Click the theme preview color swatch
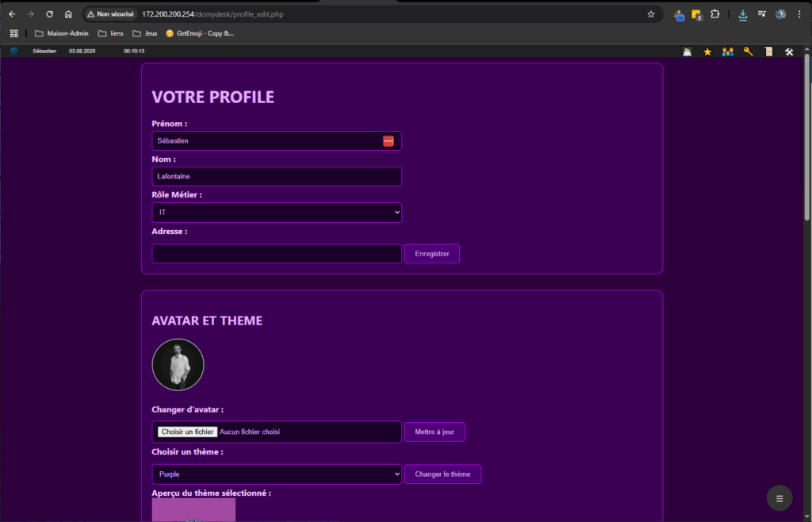 [193, 509]
